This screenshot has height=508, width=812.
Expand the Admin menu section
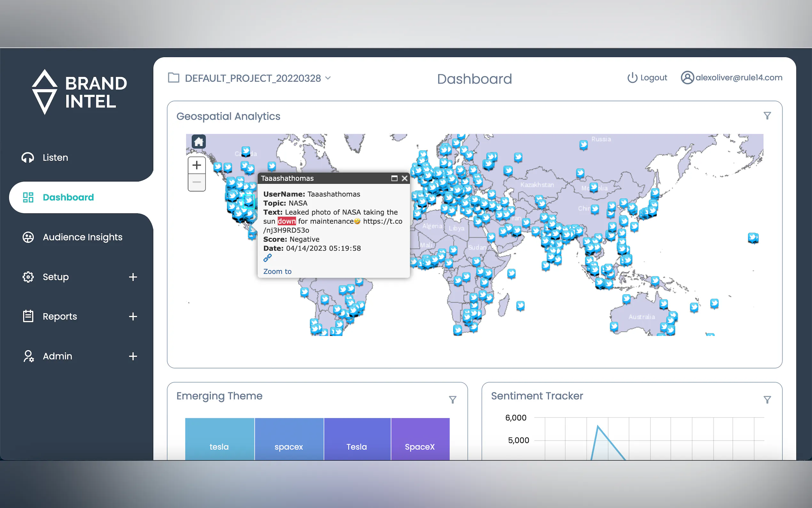click(x=133, y=356)
